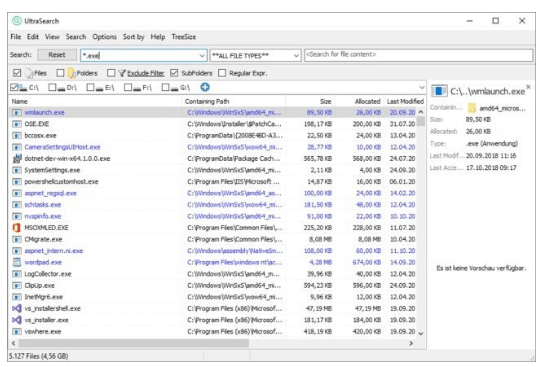Screen dimensions: 541x367
Task: Open the Options menu
Action: [x=104, y=37]
